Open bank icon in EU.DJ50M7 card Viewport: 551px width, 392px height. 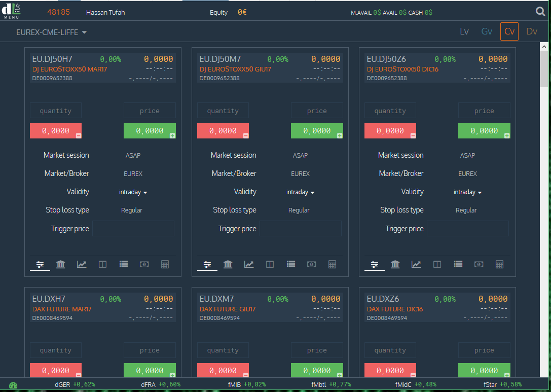(228, 264)
